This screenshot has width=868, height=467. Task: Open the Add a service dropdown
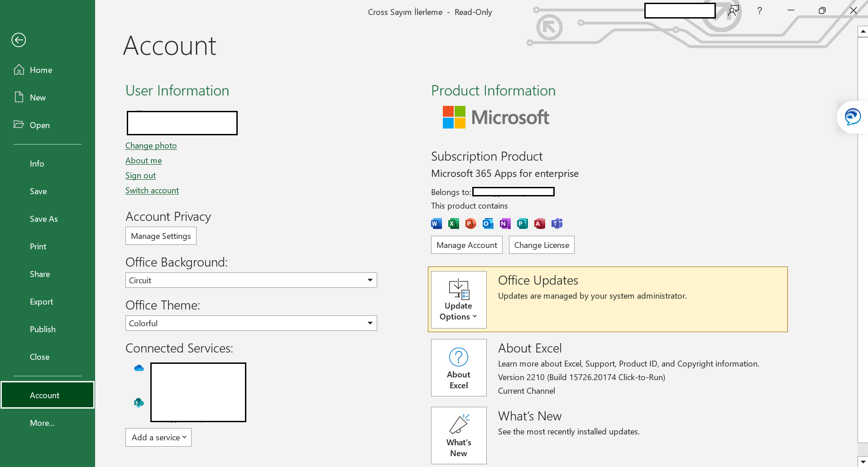tap(158, 438)
